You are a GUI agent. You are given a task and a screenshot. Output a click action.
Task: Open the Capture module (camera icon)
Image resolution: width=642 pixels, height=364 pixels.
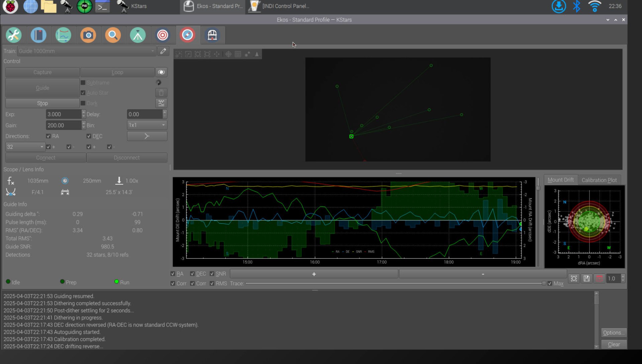coord(88,35)
